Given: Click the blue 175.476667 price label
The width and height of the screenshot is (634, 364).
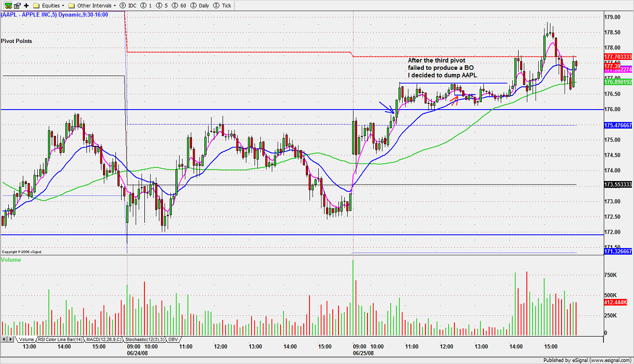Looking at the screenshot, I should coord(618,125).
